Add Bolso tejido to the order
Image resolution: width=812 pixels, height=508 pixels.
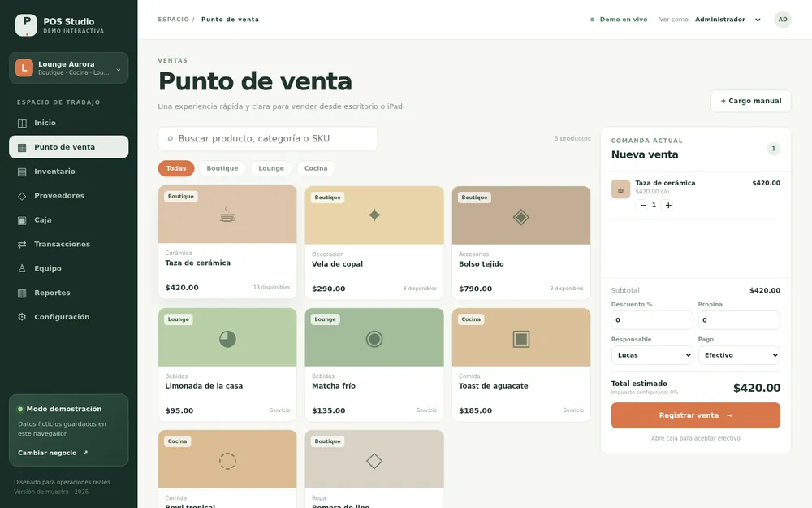[x=521, y=242]
